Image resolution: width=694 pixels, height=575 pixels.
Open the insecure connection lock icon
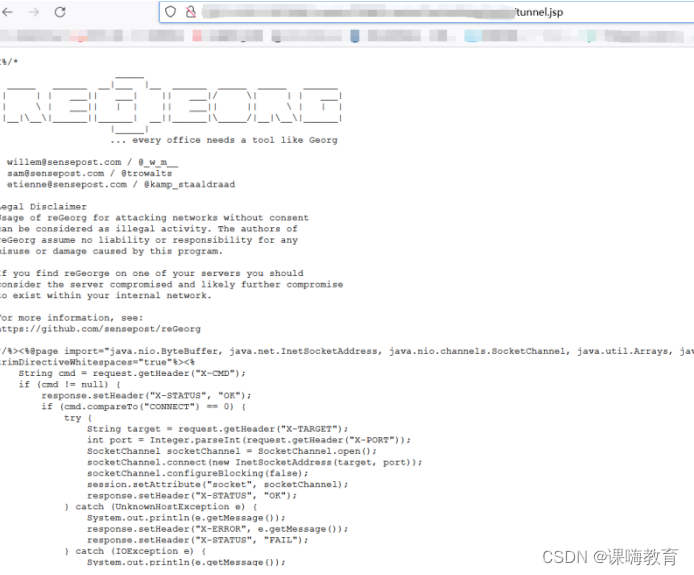tap(191, 12)
